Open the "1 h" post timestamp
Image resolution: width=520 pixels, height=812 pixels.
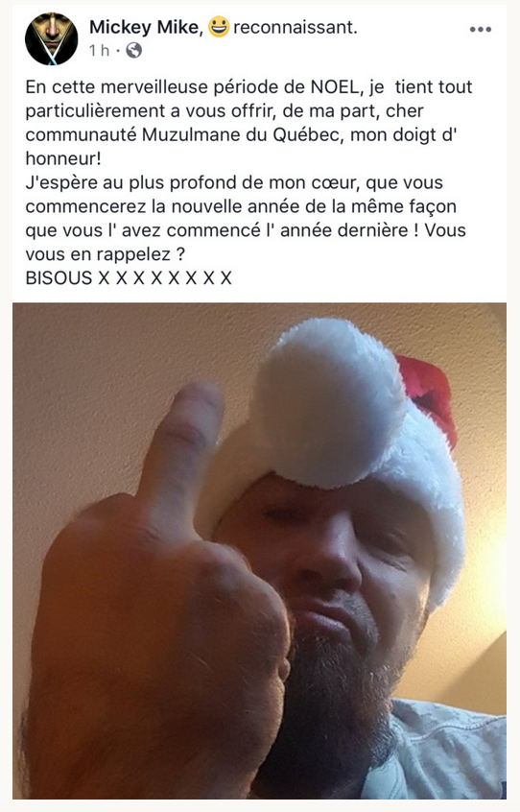pyautogui.click(x=99, y=50)
